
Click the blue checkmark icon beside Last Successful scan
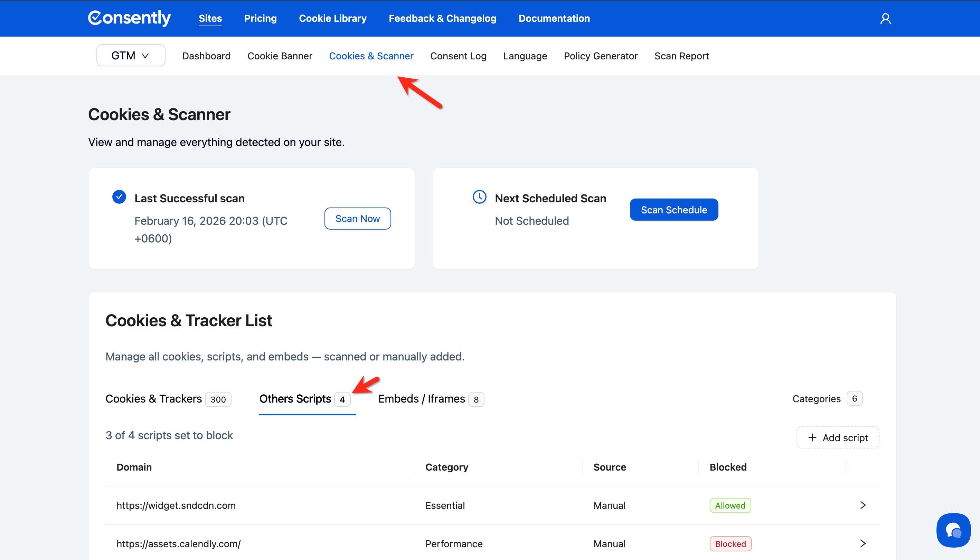click(119, 197)
